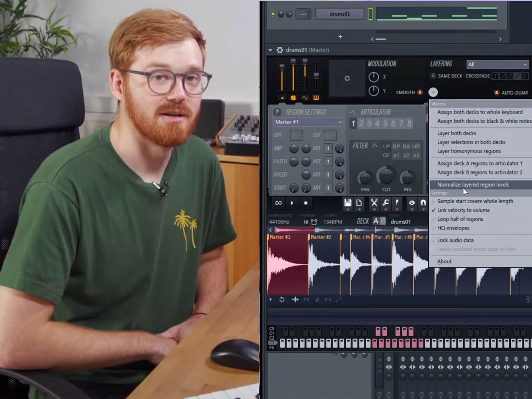532x399 pixels.
Task: Click the drums01 channel name button
Action: tap(340, 14)
